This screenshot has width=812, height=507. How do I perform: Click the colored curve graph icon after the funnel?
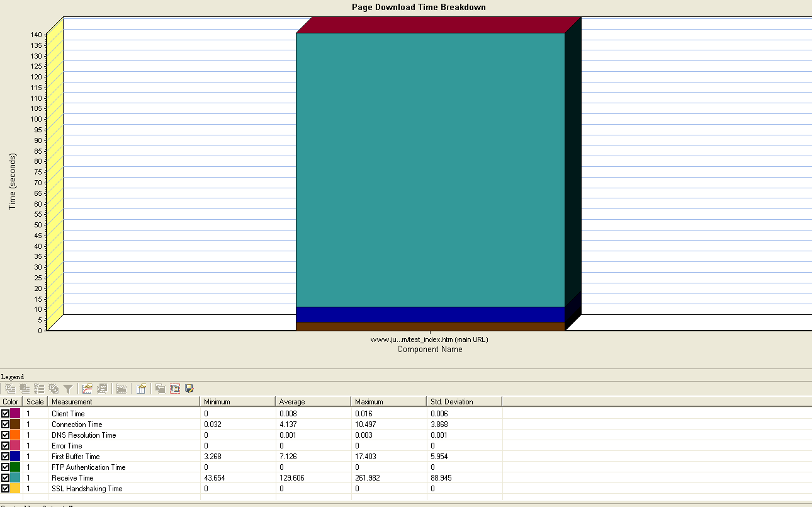click(87, 389)
